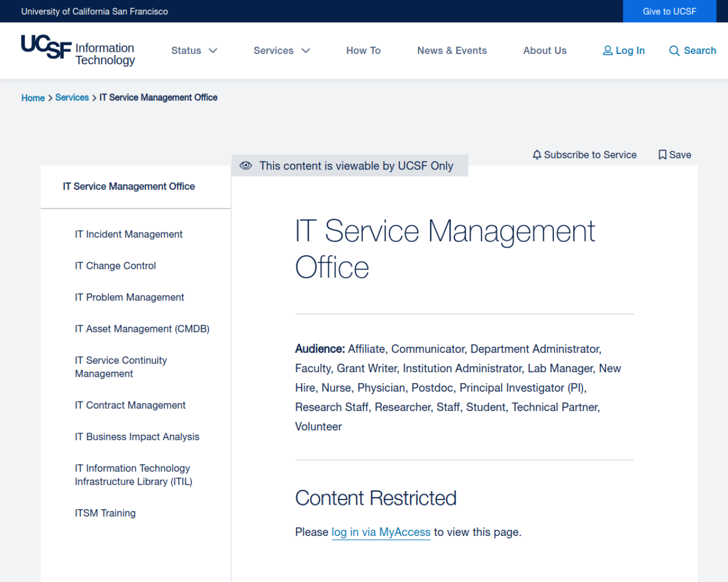Click the Content Restricted heading

375,498
